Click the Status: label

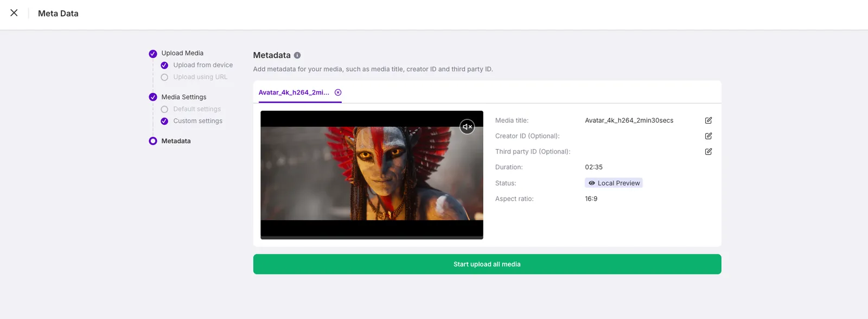(506, 183)
